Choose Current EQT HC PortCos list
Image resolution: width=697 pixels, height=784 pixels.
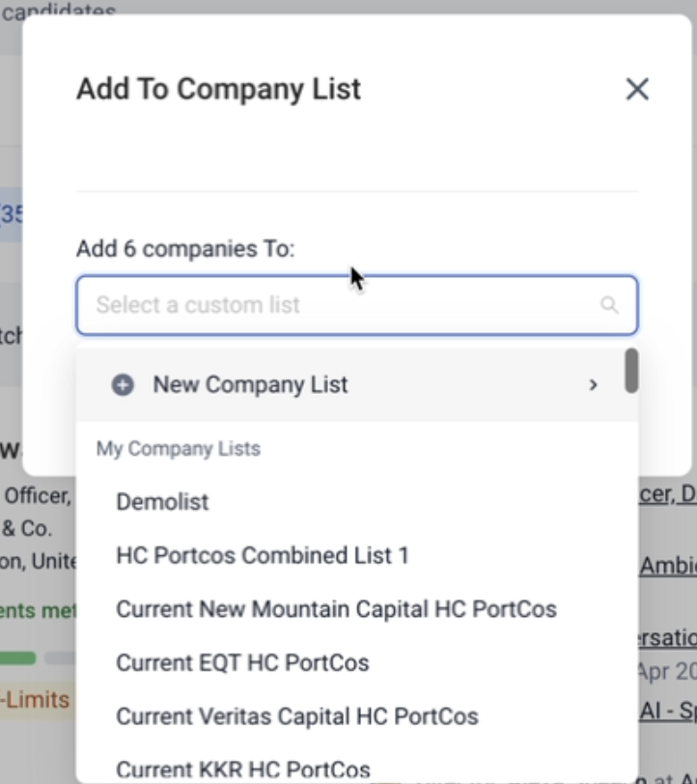(242, 663)
